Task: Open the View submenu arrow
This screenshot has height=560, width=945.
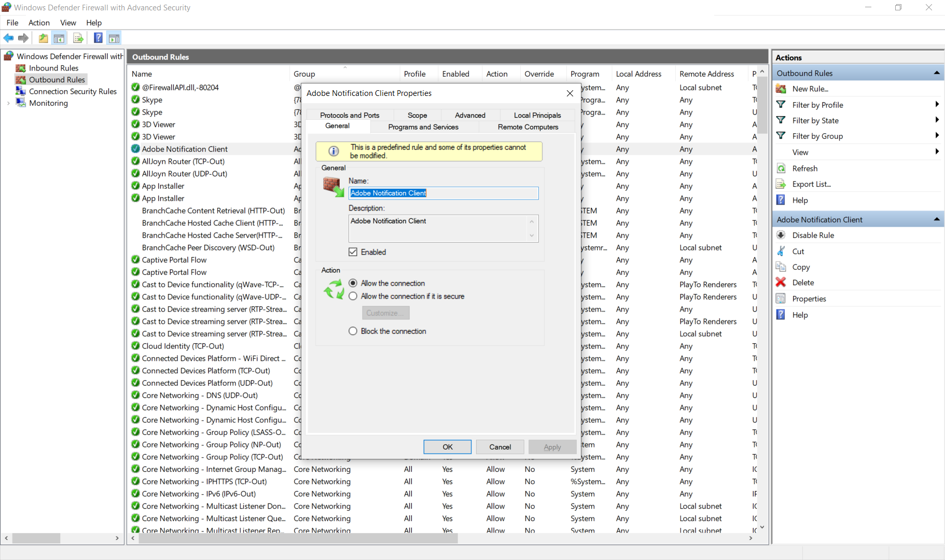Action: point(937,152)
